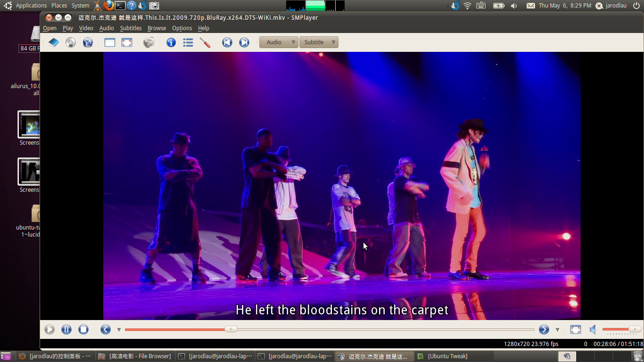
Task: Click the 1280x720 23.976 fps status text
Action: click(531, 344)
